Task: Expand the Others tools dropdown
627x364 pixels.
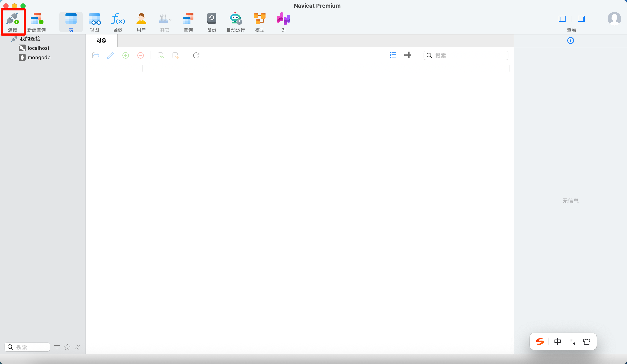Action: (165, 19)
